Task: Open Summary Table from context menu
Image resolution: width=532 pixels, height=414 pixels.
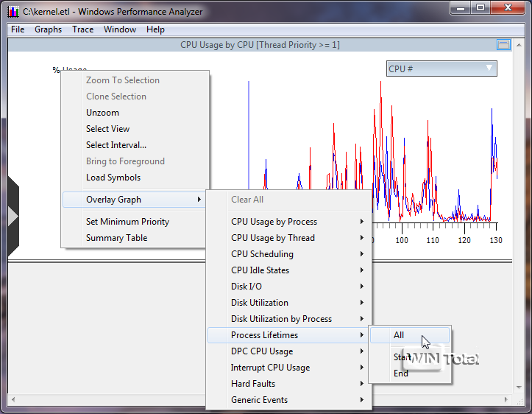Action: (x=116, y=238)
